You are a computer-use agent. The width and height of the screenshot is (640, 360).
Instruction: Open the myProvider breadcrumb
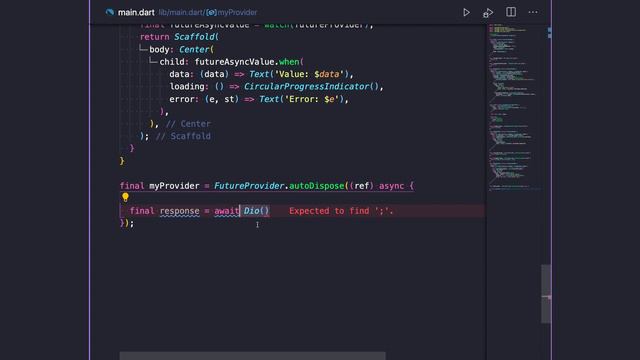[232, 13]
